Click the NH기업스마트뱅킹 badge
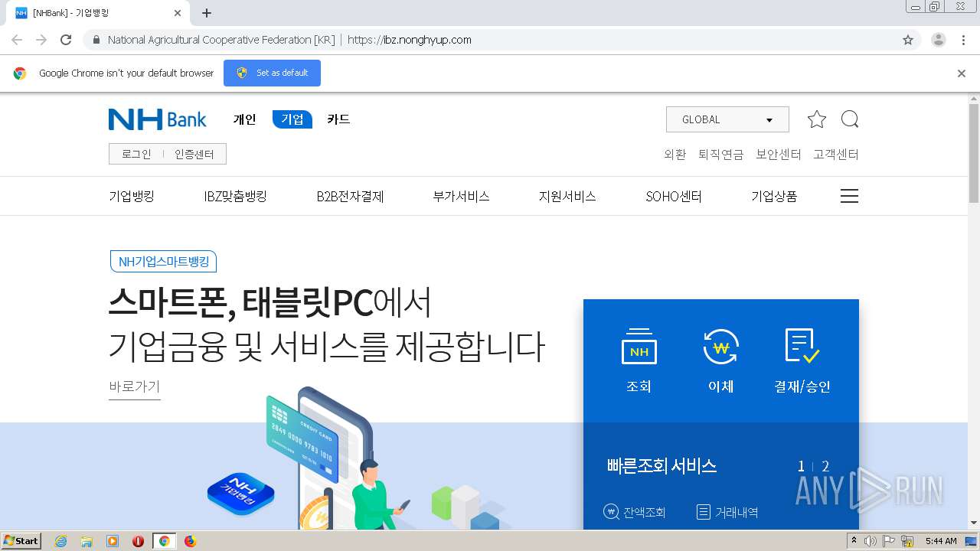The height and width of the screenshot is (551, 980). (x=164, y=262)
